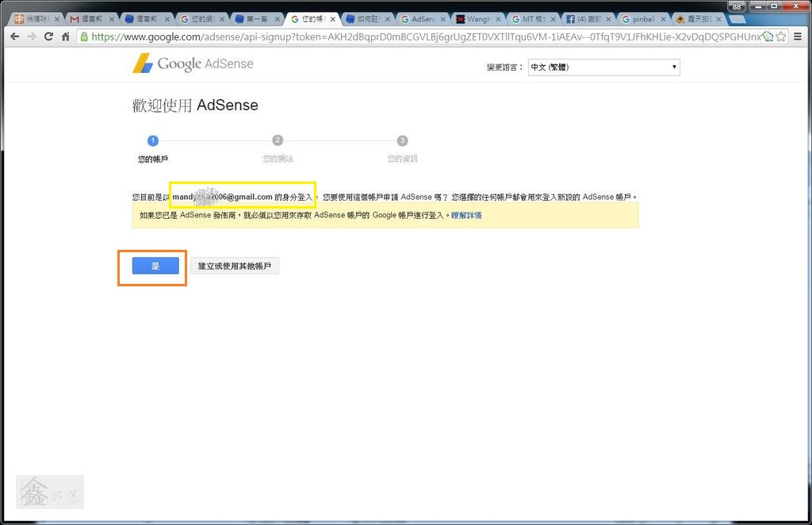Image resolution: width=812 pixels, height=525 pixels.
Task: Open the Chrome hamburger menu
Action: click(798, 36)
